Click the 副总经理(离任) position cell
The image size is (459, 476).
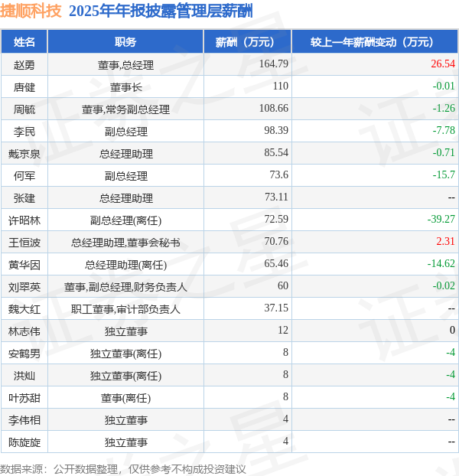pos(125,220)
